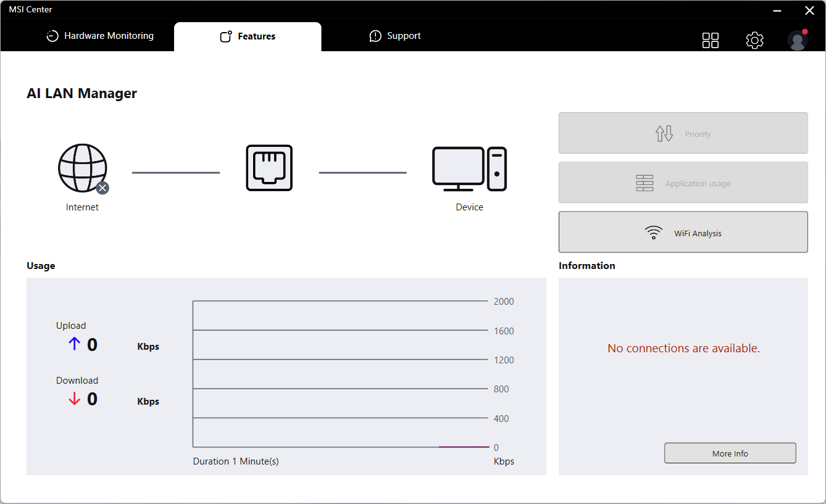Click the Upload label
Viewport: 826px width, 504px height.
point(71,325)
